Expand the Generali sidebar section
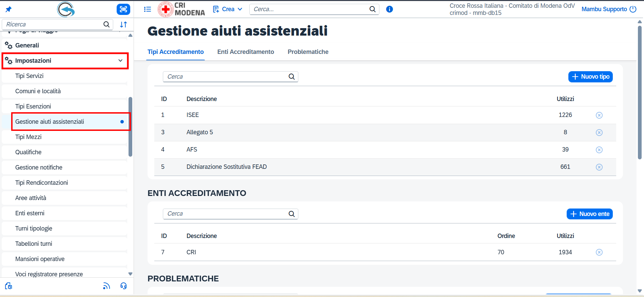This screenshot has width=644, height=297. [27, 45]
